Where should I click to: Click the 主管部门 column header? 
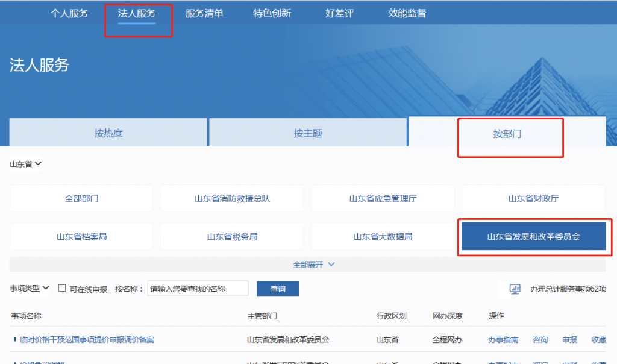point(262,316)
